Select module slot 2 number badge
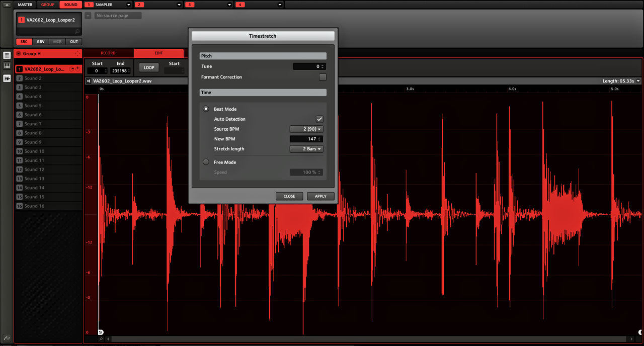Screen dimensions: 644x346 (139, 5)
